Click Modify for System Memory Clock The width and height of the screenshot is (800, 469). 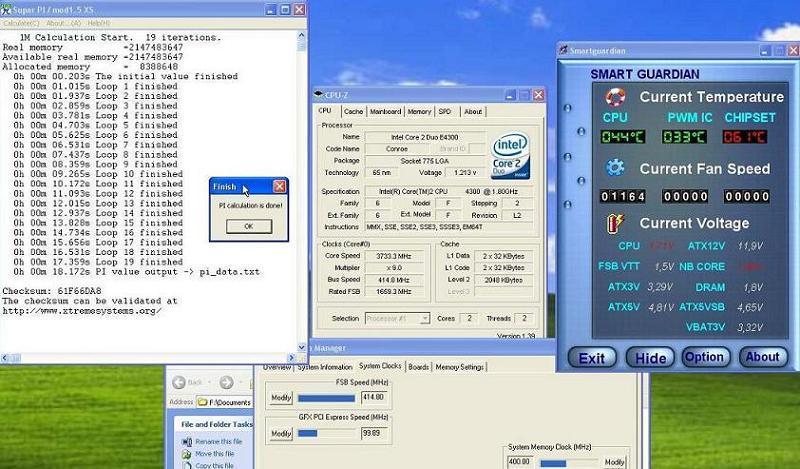point(614,462)
